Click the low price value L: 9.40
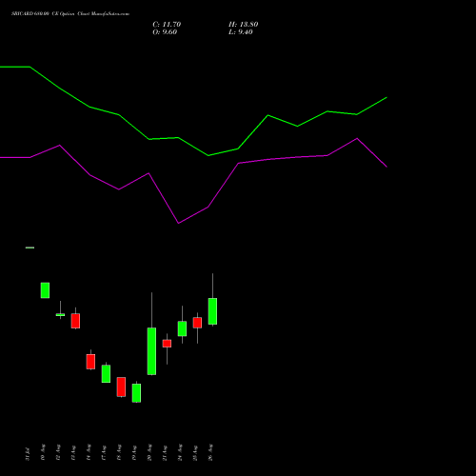The width and height of the screenshot is (476, 476). pos(241,32)
